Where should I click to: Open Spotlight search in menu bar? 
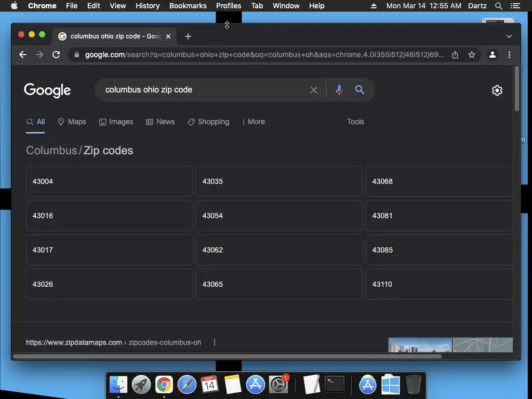[498, 6]
